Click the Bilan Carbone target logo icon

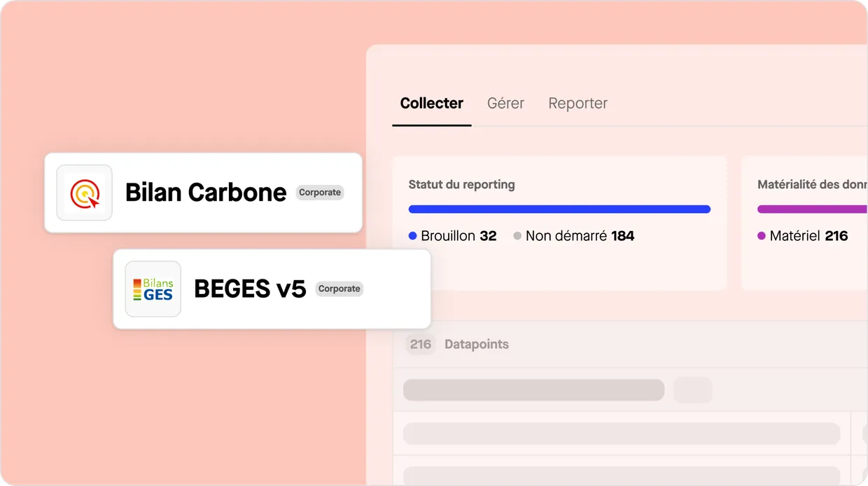(84, 192)
